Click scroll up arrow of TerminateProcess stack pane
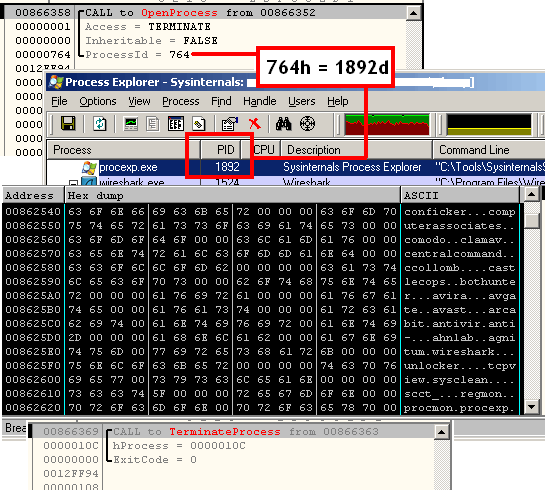This screenshot has width=545, height=490. tap(441, 432)
